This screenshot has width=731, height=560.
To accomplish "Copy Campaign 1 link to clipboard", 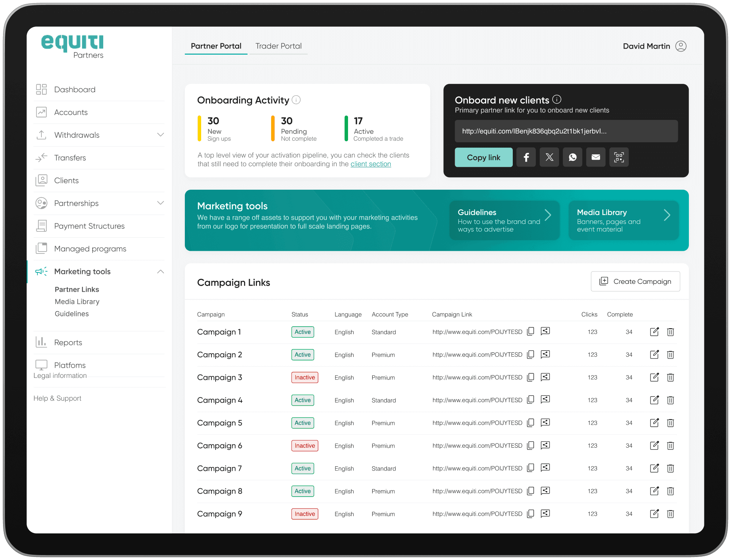I will click(x=531, y=331).
